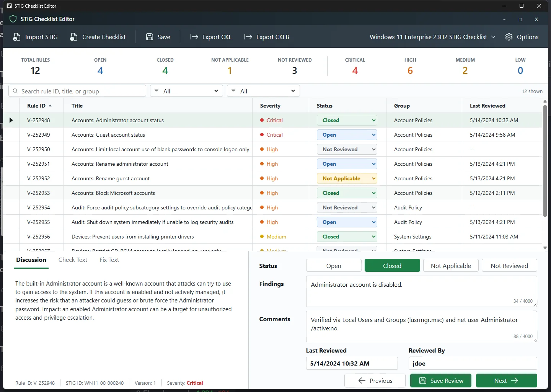Switch to the Fix Text tab

[x=109, y=260]
